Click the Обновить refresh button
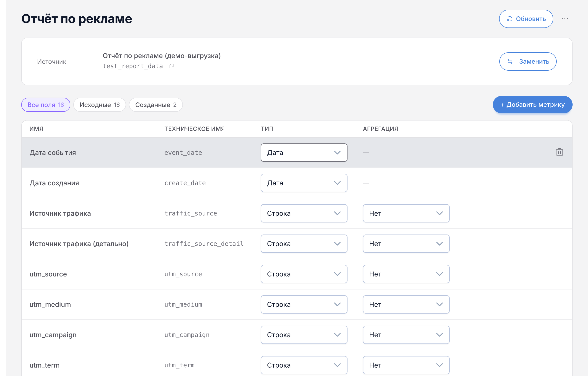 [526, 19]
